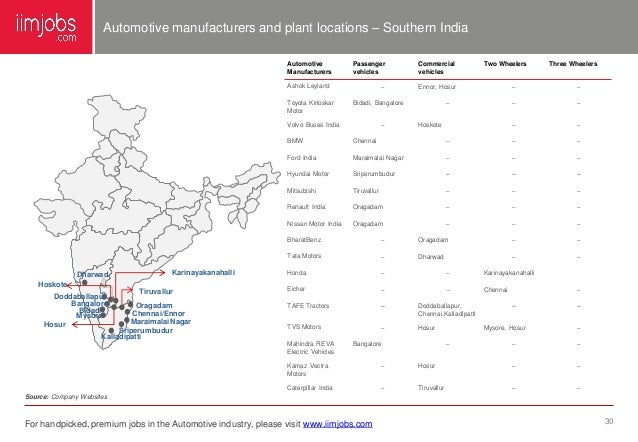Click the 'Three Wheelers' column header
The width and height of the screenshot is (638, 442).
coord(572,64)
